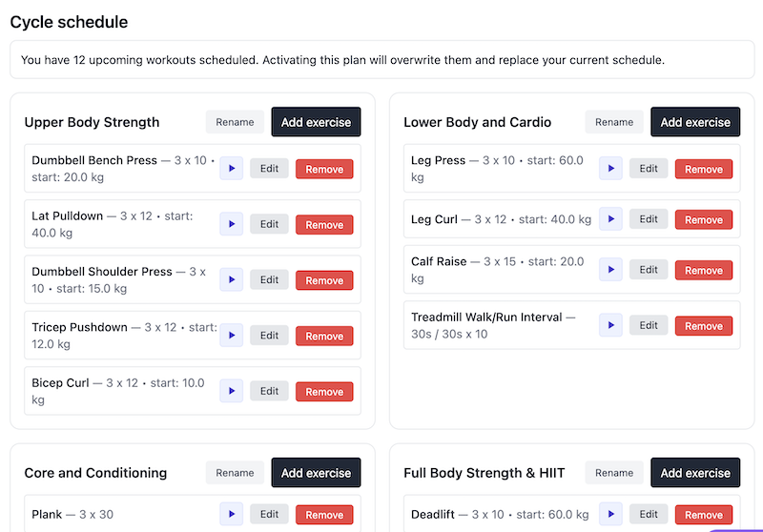Play the Leg Curl exercise
Screen dimensions: 763x532
click(610, 219)
